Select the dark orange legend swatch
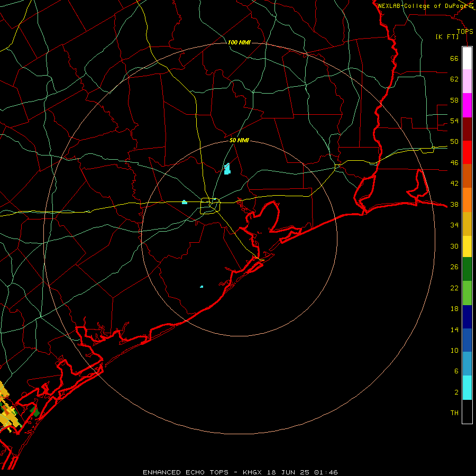 tap(467, 176)
